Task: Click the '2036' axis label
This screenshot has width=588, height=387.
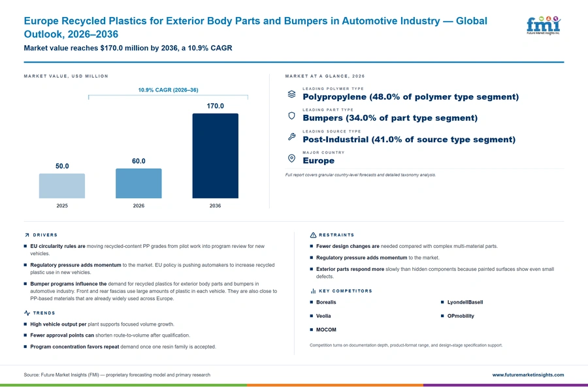Action: coord(215,206)
